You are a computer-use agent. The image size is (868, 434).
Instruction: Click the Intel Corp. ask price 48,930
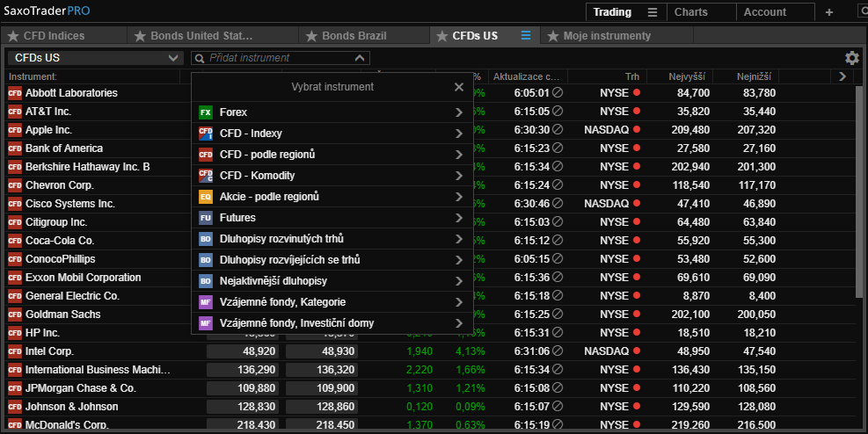tap(322, 351)
